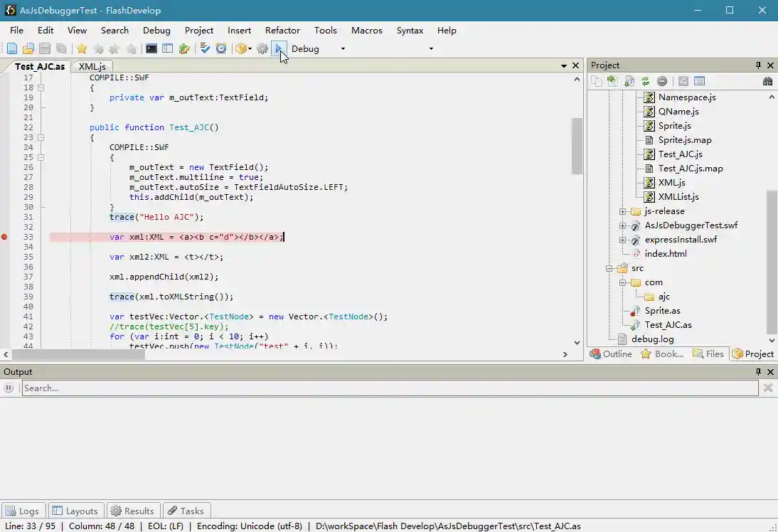
Task: Open the Debug configuration dropdown
Action: pos(342,48)
